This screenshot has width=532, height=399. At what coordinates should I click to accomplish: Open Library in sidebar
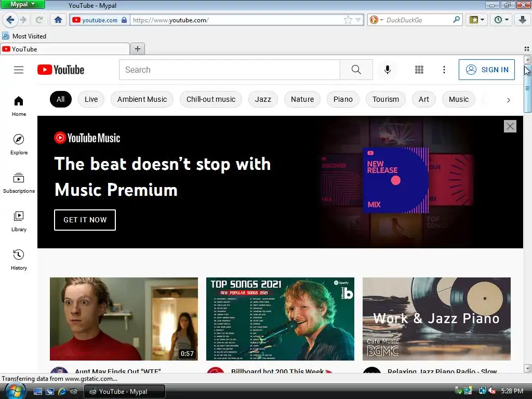click(x=19, y=221)
